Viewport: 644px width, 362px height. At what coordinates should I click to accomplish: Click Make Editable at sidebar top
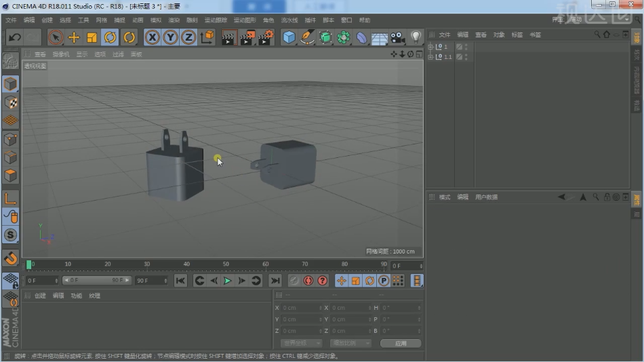point(10,62)
